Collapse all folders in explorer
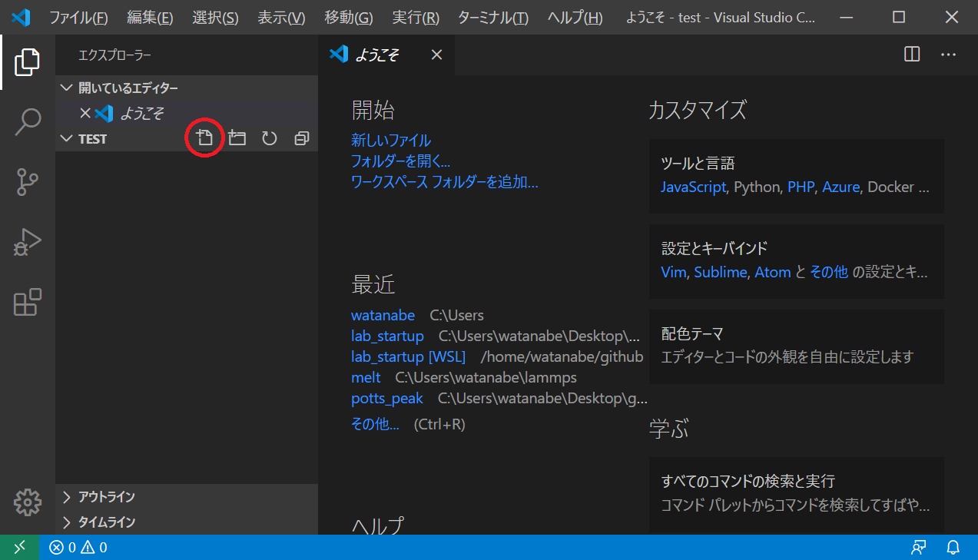 click(301, 138)
